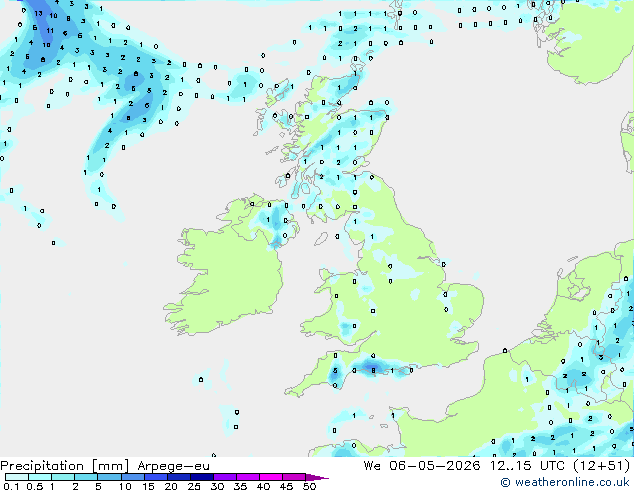Pick the 5–10 mm light blue swatch

(x=110, y=477)
